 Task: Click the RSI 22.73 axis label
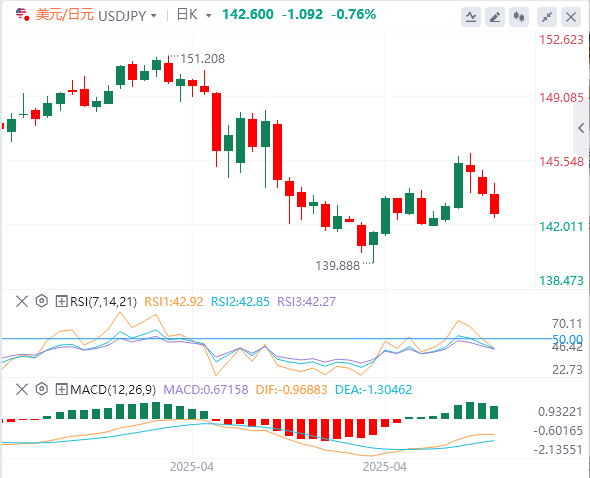coord(567,370)
